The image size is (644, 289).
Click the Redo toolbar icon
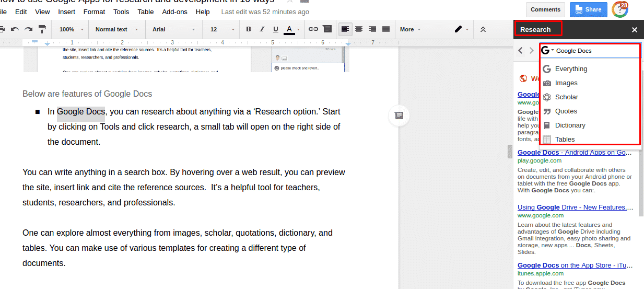click(x=29, y=29)
